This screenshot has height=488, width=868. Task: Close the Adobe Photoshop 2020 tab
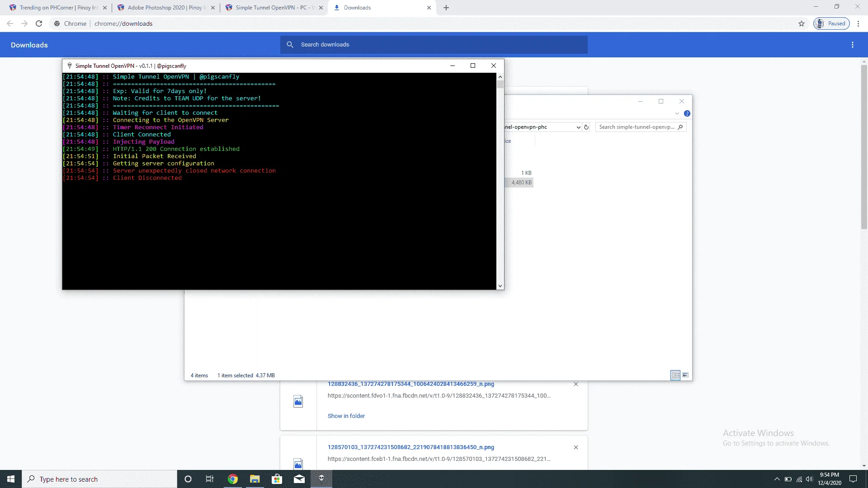click(x=213, y=8)
